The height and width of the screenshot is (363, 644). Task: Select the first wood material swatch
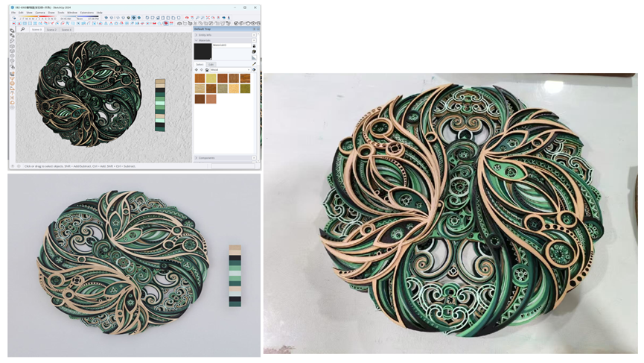200,78
